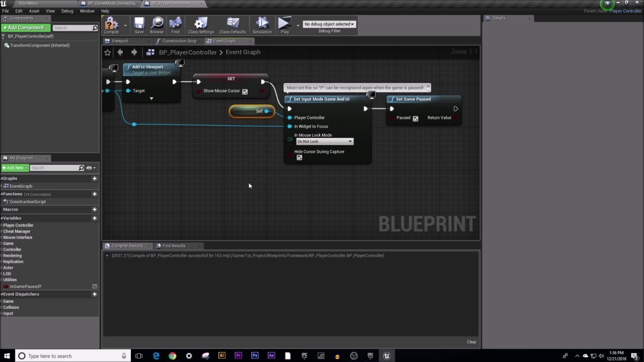Expand the Add to Viewport node arrow
The width and height of the screenshot is (644, 362).
[151, 99]
